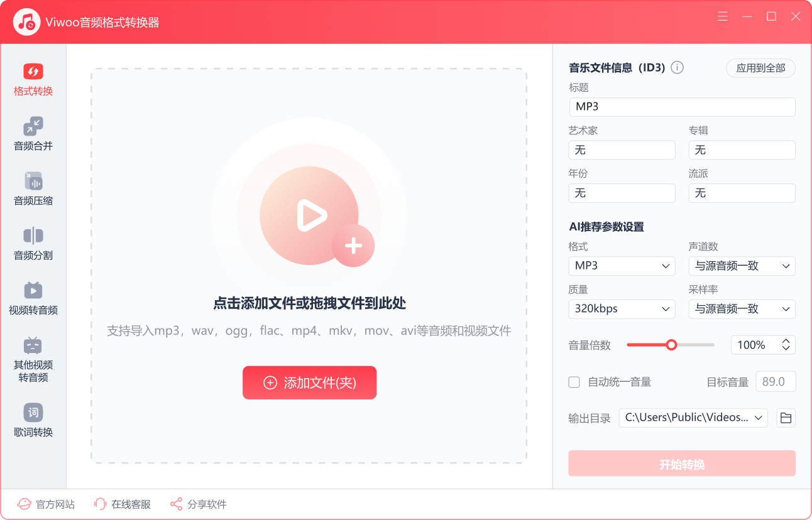Click the 添加文件(夹) button
This screenshot has height=520, width=812.
[x=309, y=382]
